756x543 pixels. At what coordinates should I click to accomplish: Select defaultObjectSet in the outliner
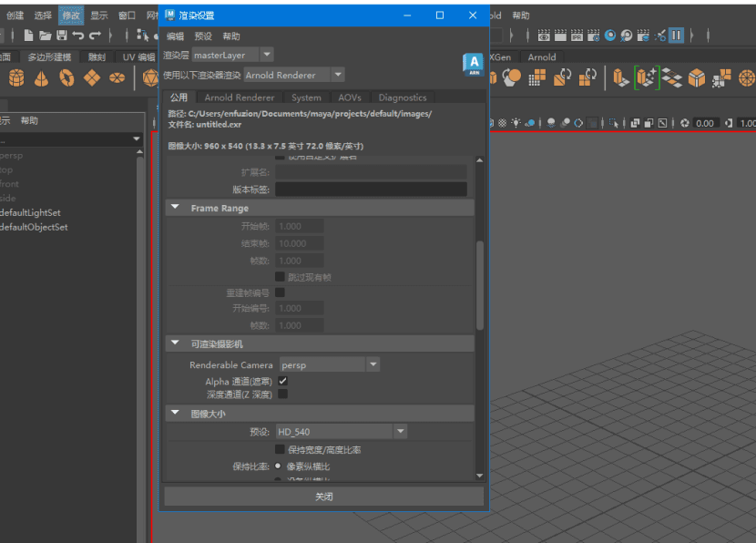34,227
